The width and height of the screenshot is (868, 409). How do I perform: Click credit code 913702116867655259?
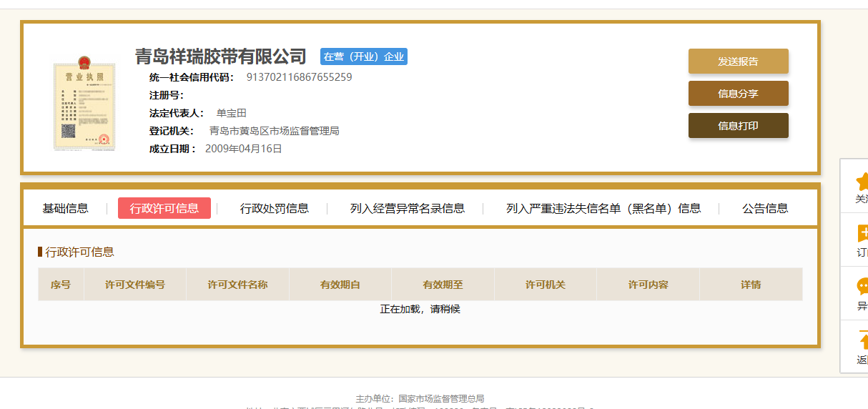[299, 77]
